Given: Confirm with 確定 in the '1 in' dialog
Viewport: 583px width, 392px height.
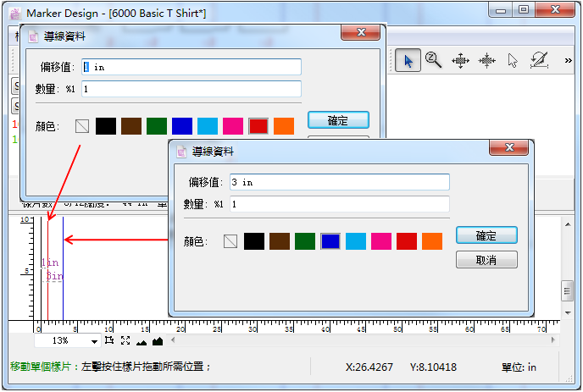Looking at the screenshot, I should pyautogui.click(x=338, y=120).
